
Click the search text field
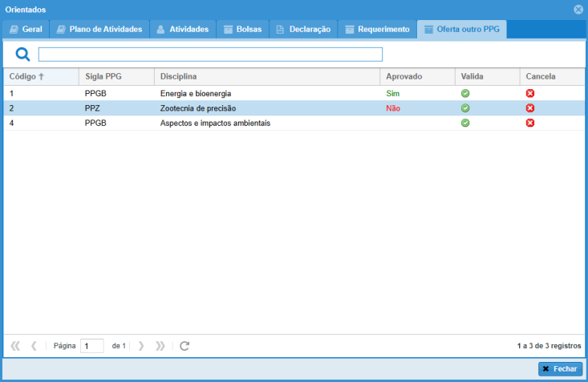210,55
